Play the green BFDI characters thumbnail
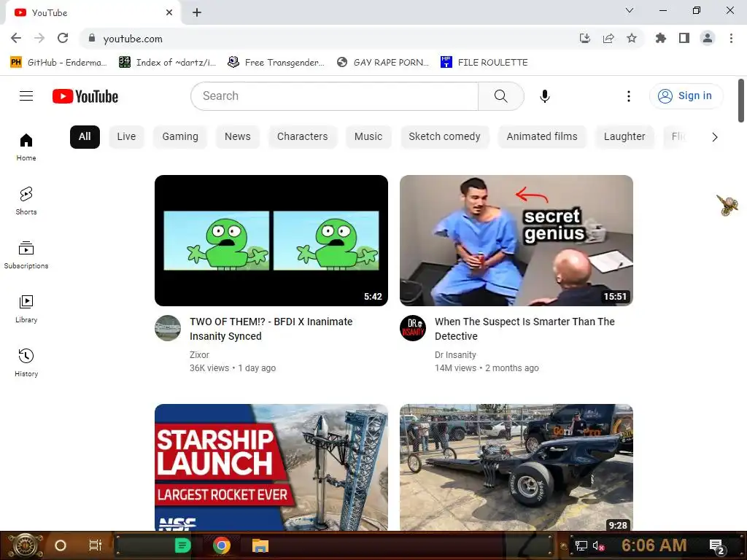The image size is (747, 560). pos(271,241)
